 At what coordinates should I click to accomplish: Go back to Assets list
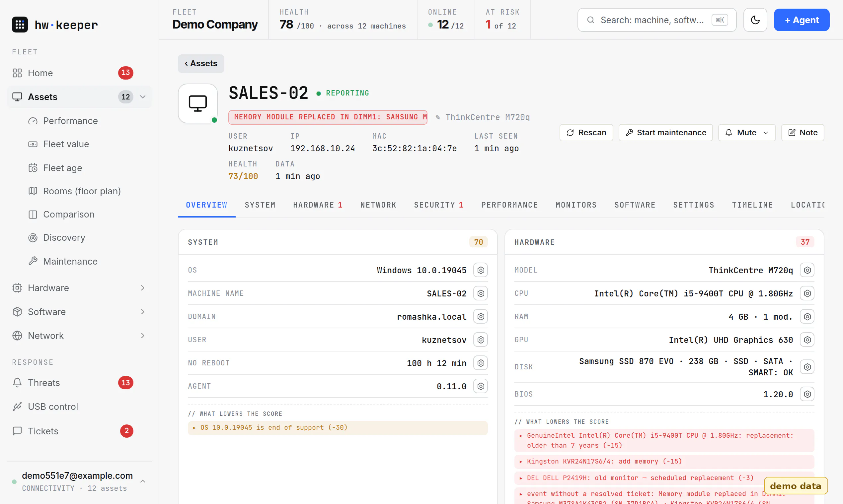[201, 64]
